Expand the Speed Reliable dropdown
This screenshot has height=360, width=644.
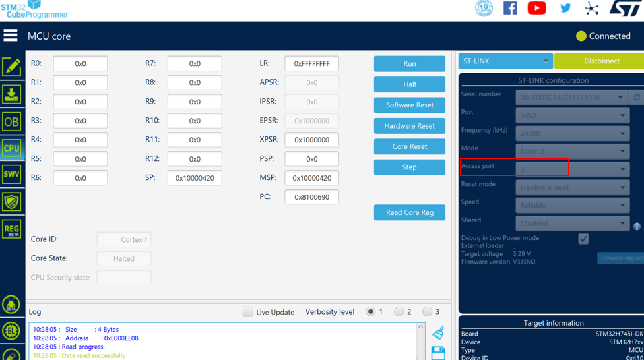(x=573, y=205)
